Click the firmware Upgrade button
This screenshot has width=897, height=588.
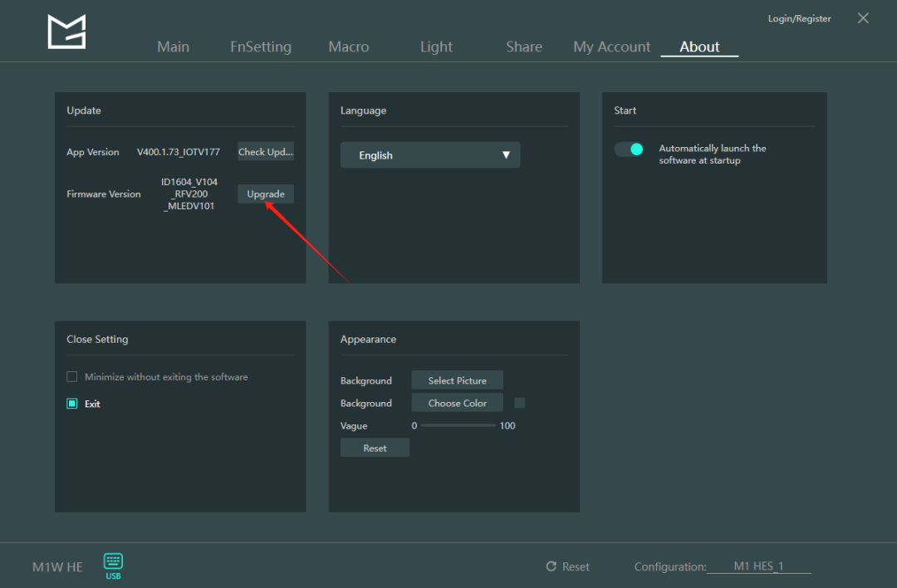(x=266, y=194)
